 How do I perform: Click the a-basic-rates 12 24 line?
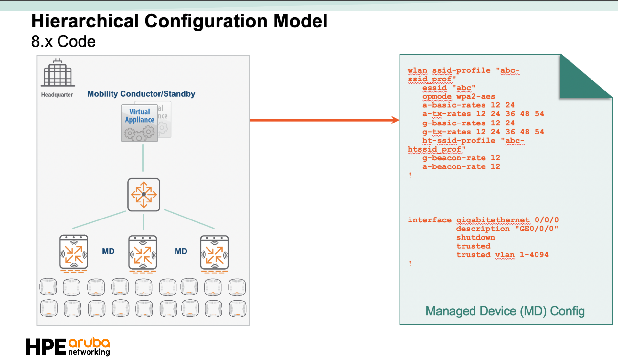[468, 105]
